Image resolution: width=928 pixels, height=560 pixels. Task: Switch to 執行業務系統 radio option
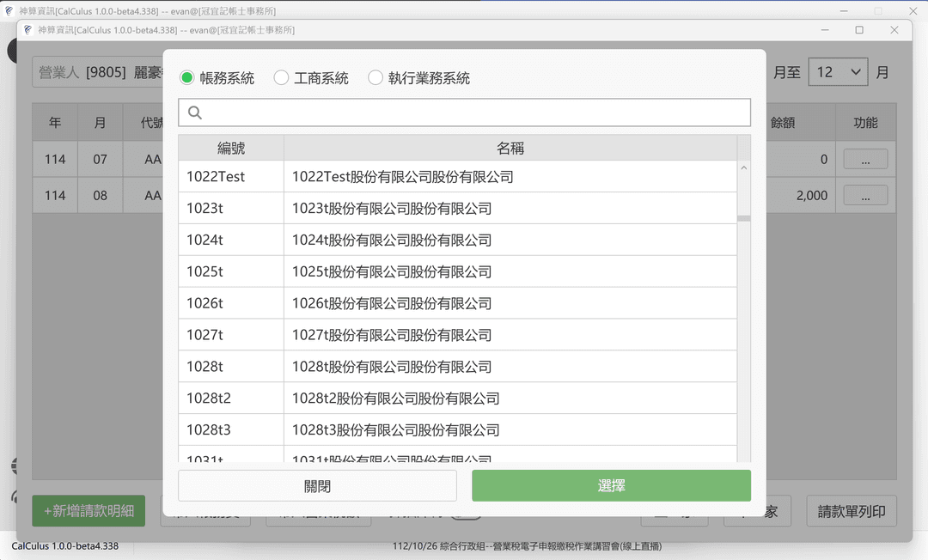click(375, 78)
